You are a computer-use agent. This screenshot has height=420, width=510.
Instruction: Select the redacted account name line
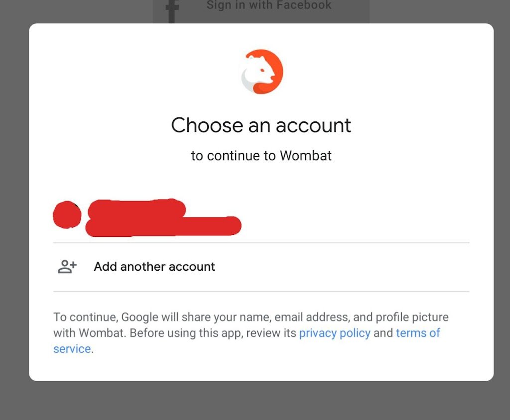point(136,209)
